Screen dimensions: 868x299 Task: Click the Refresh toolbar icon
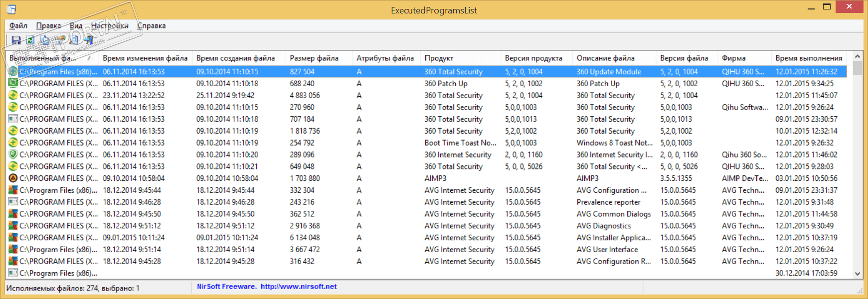30,40
